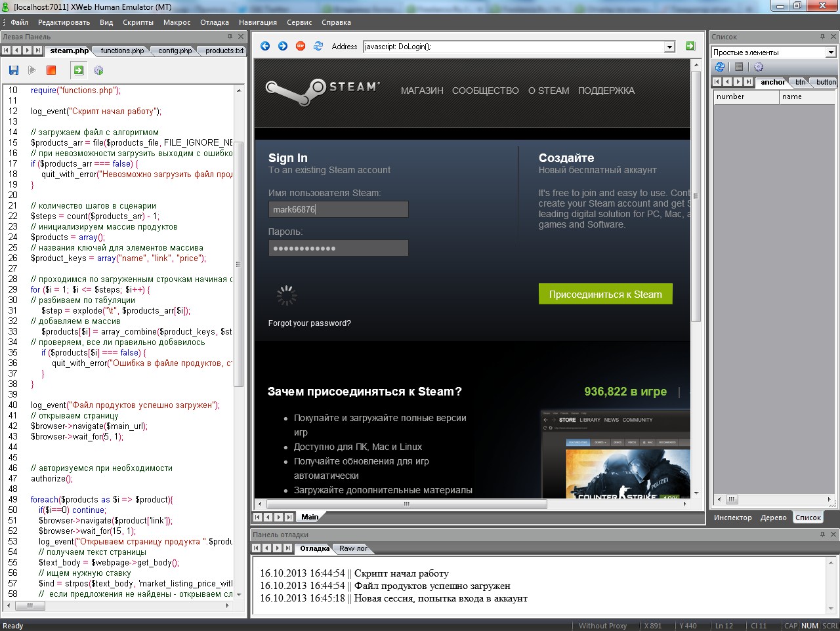Image resolution: width=840 pixels, height=631 pixels.
Task: Click the Steam username input field
Action: click(339, 209)
